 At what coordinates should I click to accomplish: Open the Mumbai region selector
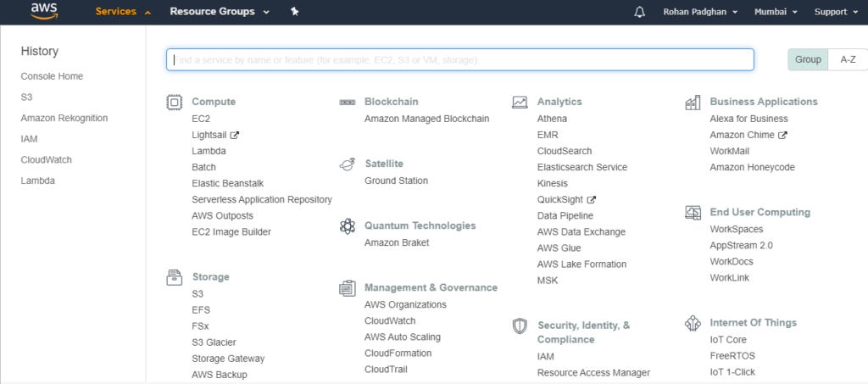776,12
